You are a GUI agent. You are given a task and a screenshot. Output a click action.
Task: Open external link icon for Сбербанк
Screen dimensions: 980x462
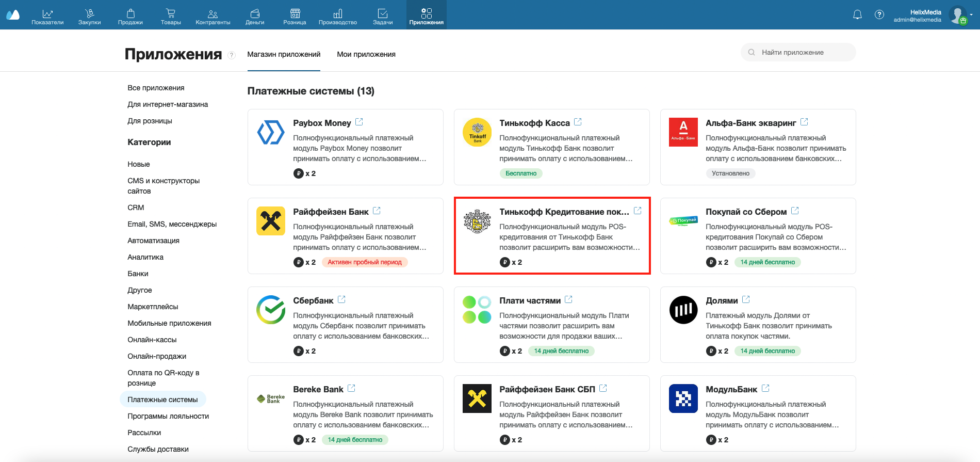(x=341, y=300)
